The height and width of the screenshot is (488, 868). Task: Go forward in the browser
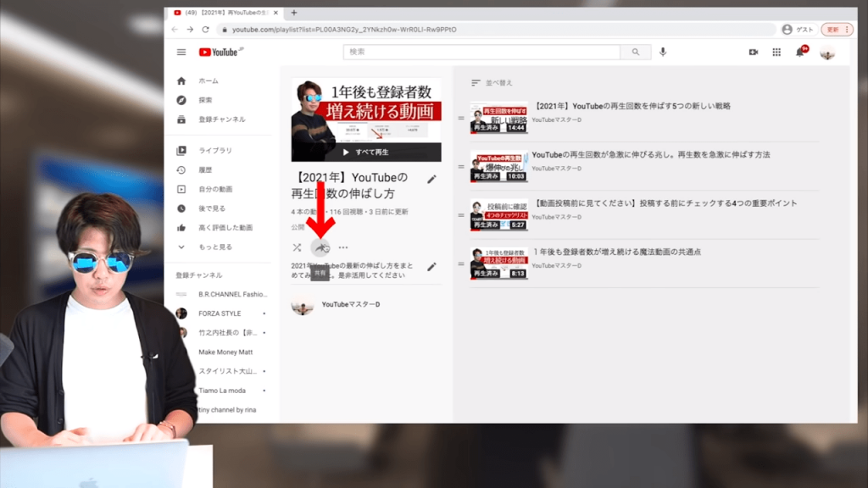[x=190, y=30]
